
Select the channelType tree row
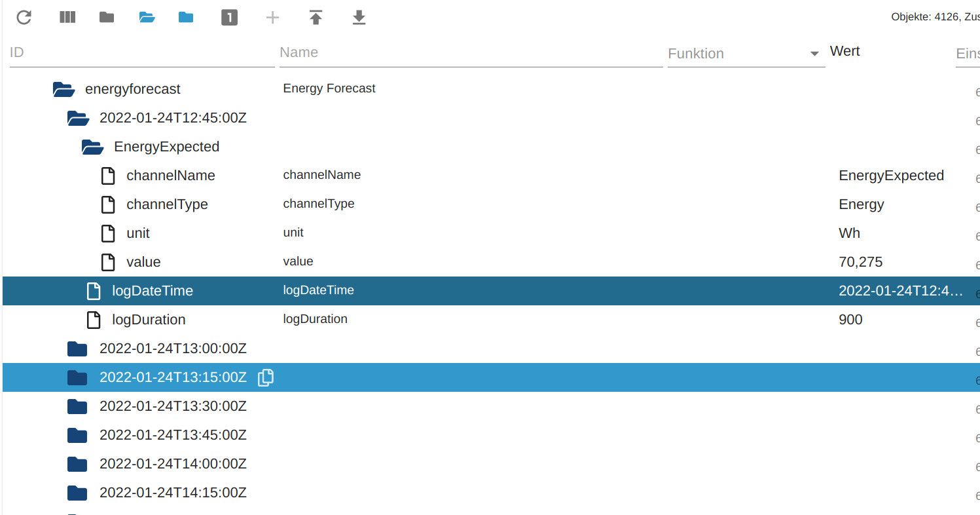491,204
